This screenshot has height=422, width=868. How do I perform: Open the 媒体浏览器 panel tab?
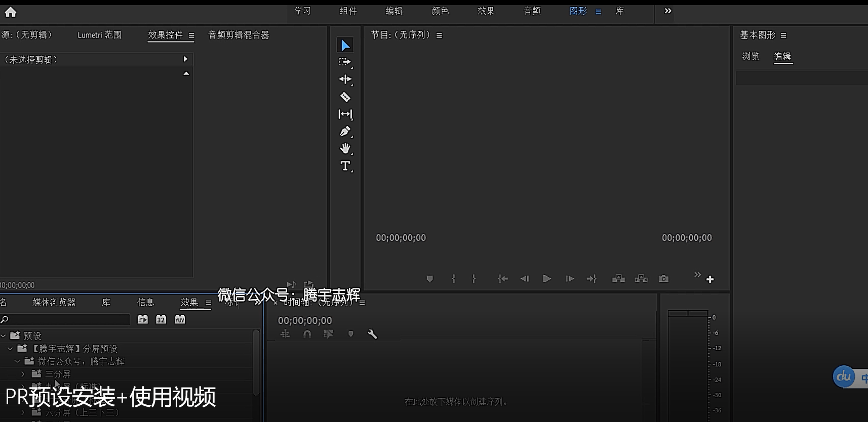tap(54, 302)
